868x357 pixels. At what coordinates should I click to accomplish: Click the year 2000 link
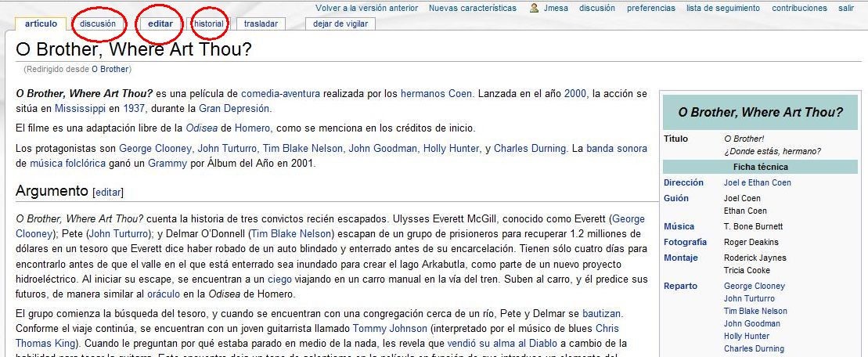576,93
